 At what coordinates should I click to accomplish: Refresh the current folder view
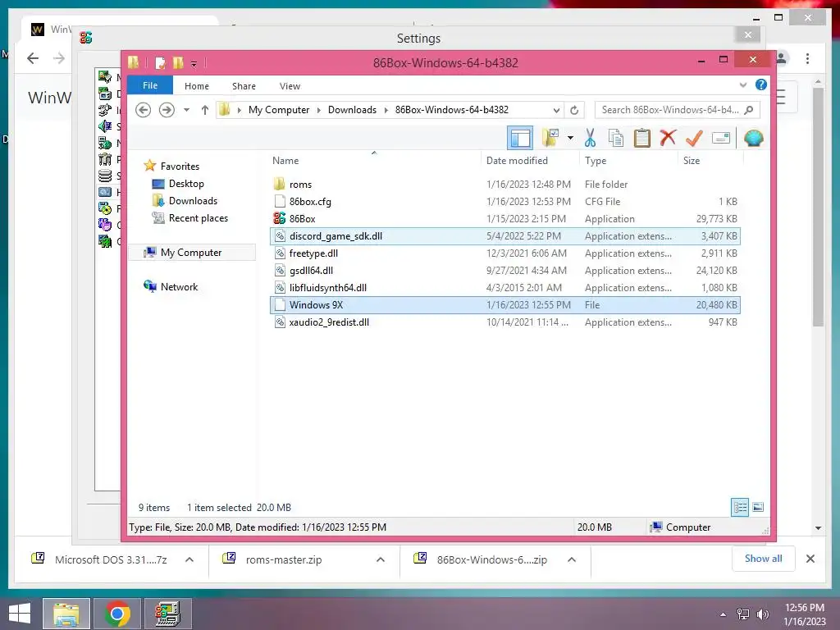coord(574,110)
